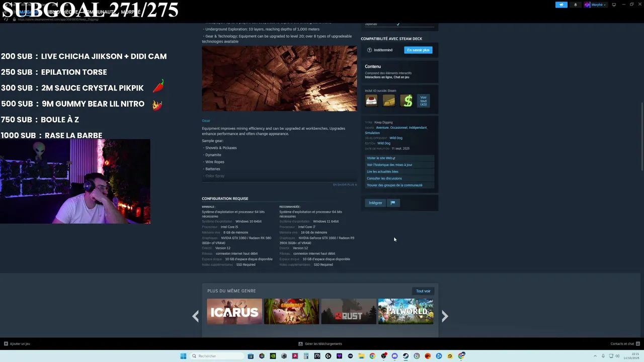Screen dimensions: 644x362
Task: Open the developer Wild Dog link
Action: 396,138
